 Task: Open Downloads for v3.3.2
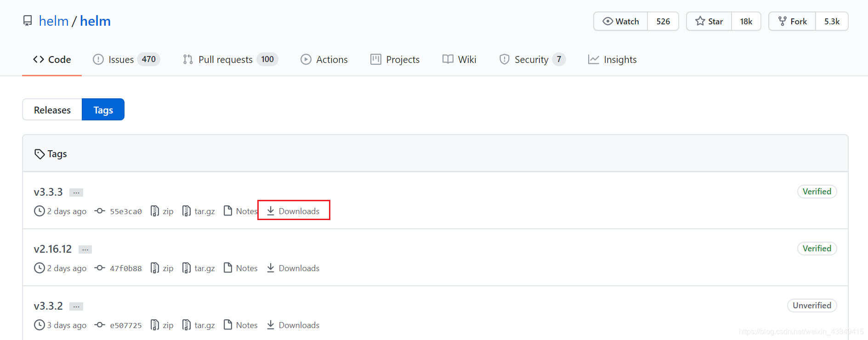[293, 325]
